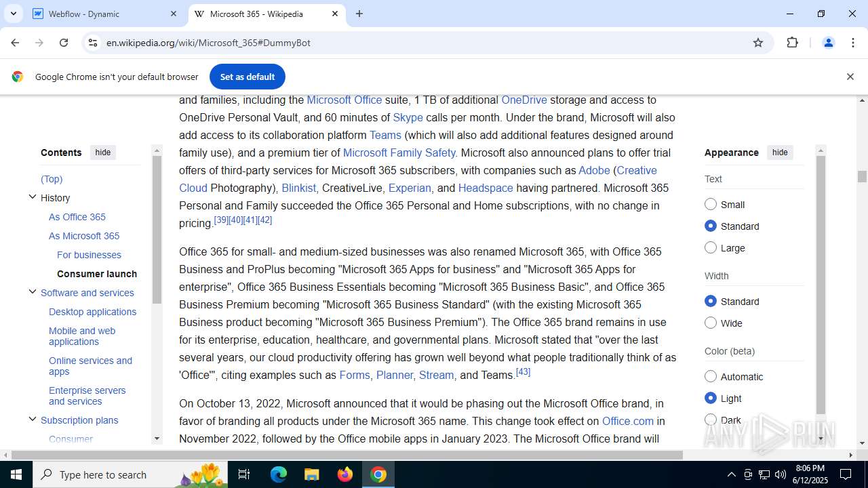The image size is (868, 488).
Task: Select Large text size
Action: click(711, 247)
